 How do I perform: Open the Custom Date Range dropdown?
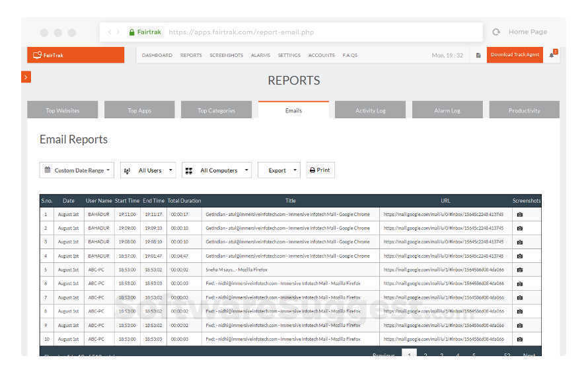77,170
